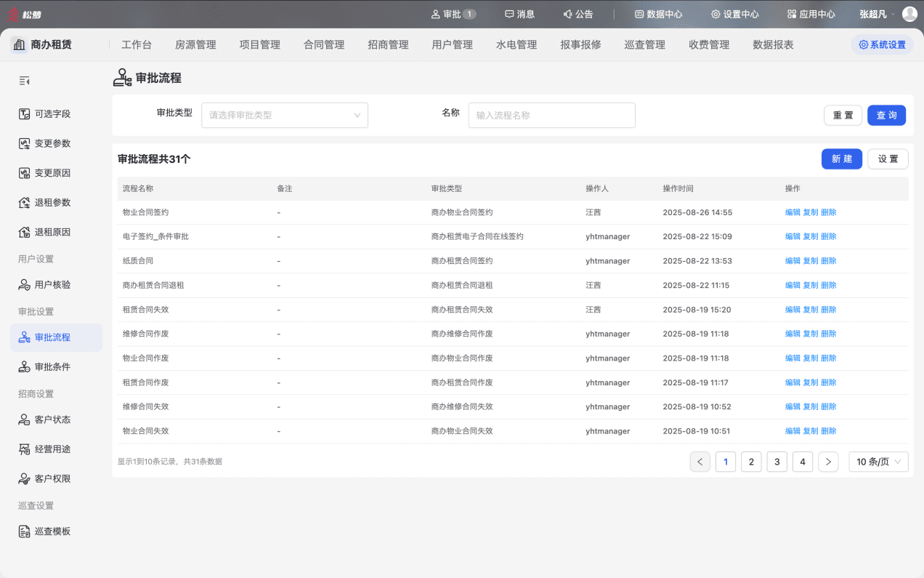Open 数据中心 icon in top bar
The width and height of the screenshot is (924, 578).
(639, 14)
